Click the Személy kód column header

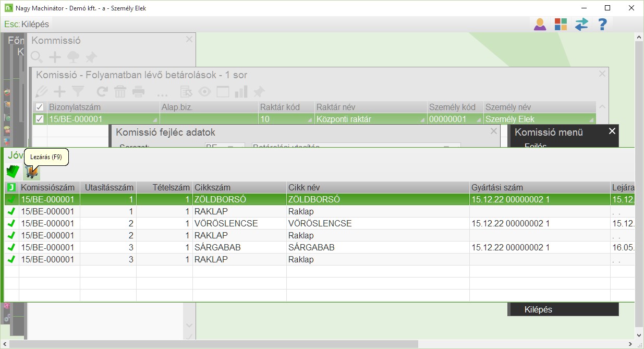(455, 107)
